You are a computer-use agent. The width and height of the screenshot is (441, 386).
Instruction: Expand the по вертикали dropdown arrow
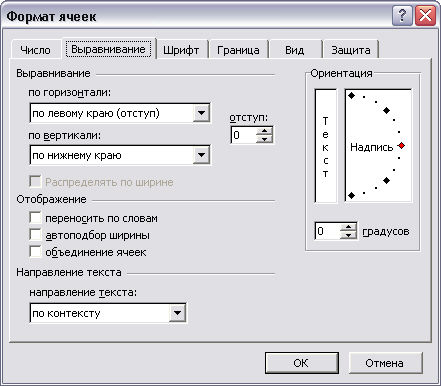(x=201, y=155)
